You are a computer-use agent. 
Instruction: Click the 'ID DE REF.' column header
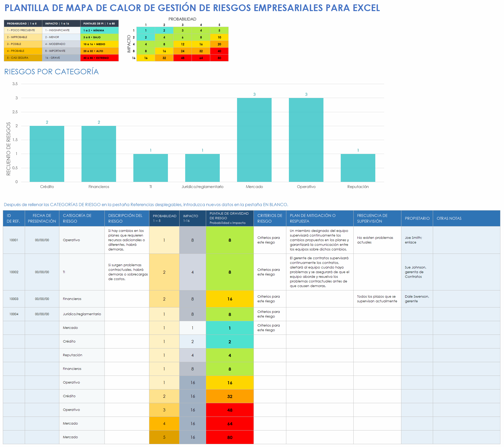pyautogui.click(x=14, y=218)
